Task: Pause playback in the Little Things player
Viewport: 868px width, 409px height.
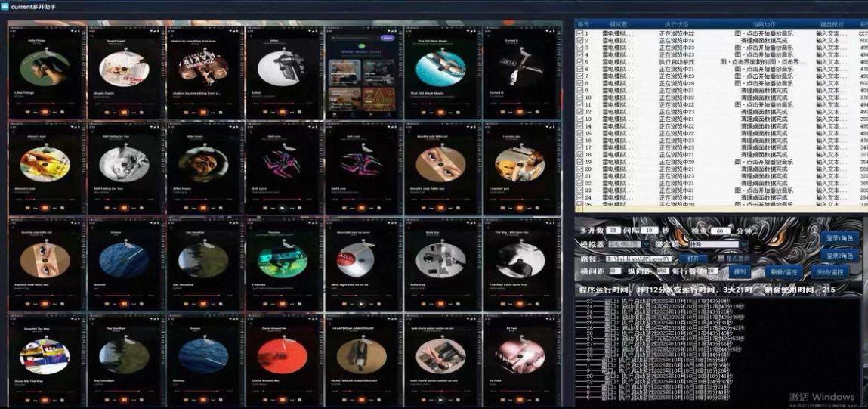Action: pyautogui.click(x=44, y=111)
